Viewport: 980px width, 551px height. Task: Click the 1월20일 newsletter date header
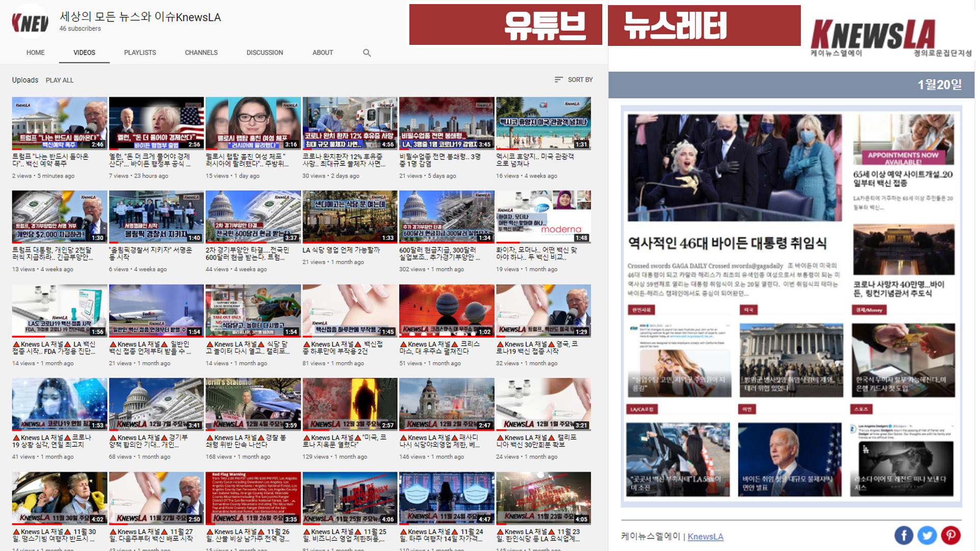pos(939,84)
